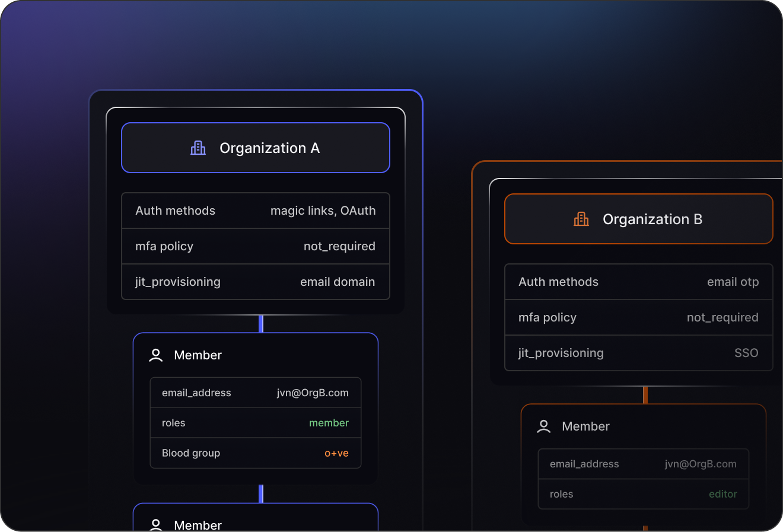Click the Organization A building icon
This screenshot has width=783, height=532.
[198, 148]
